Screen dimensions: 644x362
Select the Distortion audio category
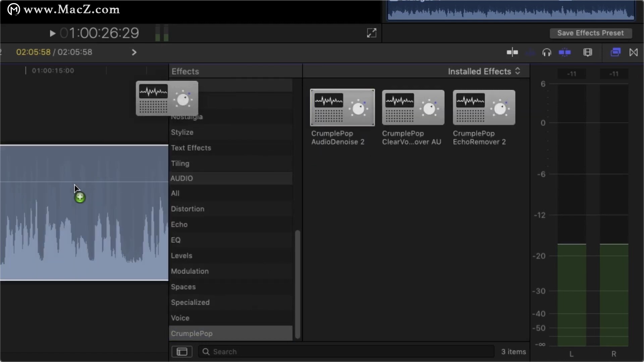187,209
